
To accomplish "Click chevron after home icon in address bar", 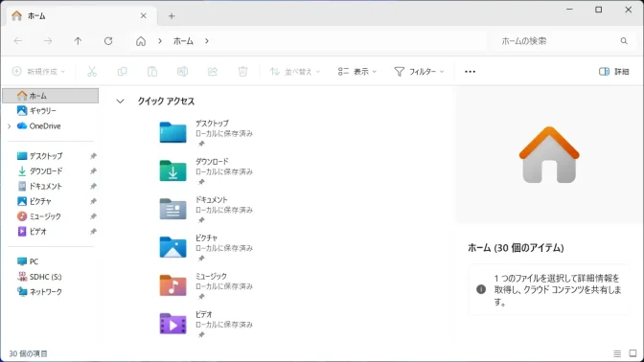I will click(x=160, y=41).
